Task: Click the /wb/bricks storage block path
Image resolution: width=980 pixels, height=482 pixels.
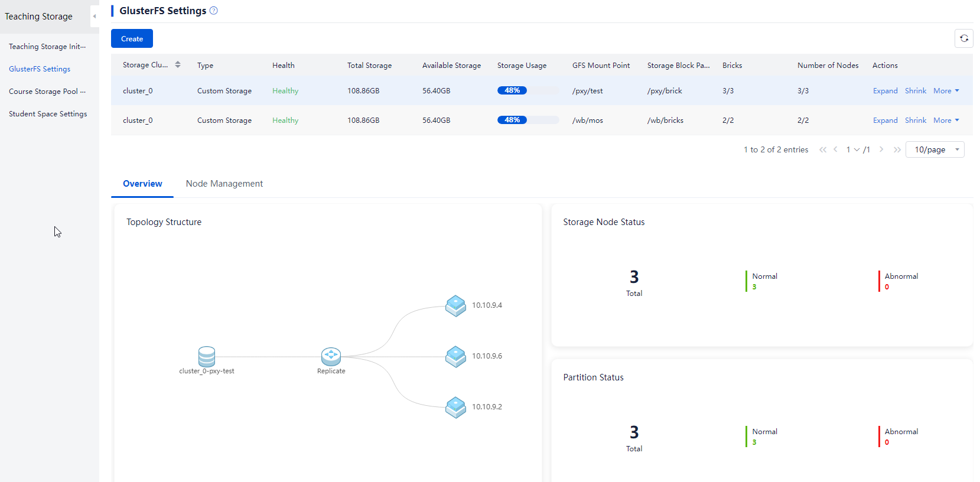Action: click(665, 120)
